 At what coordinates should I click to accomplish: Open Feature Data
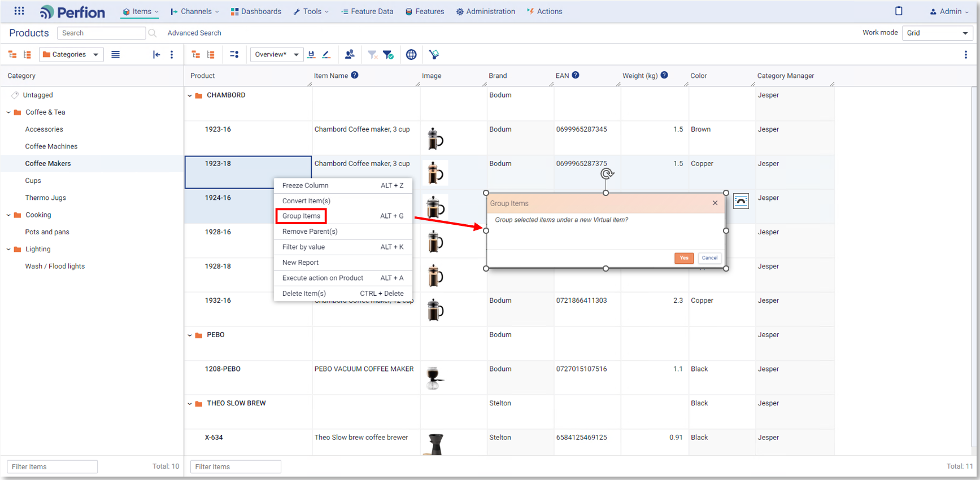click(x=367, y=11)
